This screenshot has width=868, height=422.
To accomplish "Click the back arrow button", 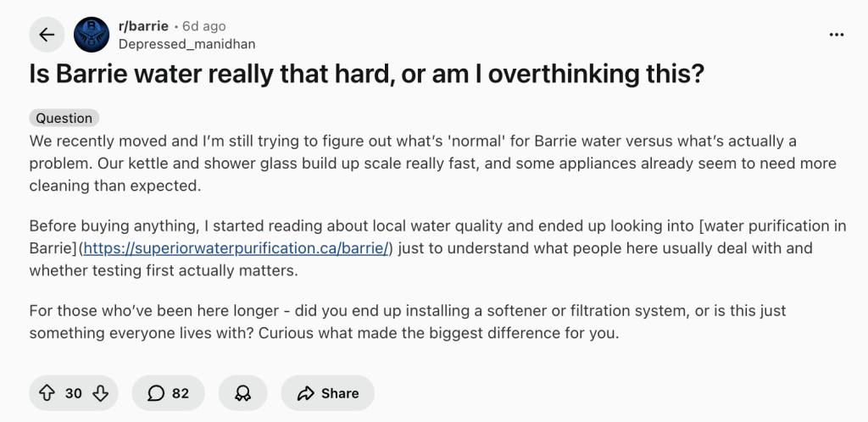I will coord(47,35).
